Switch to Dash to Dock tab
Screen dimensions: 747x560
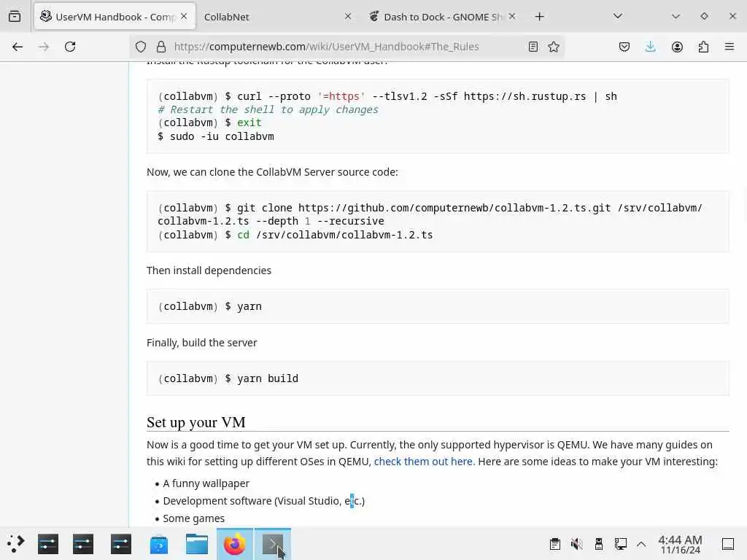(443, 17)
